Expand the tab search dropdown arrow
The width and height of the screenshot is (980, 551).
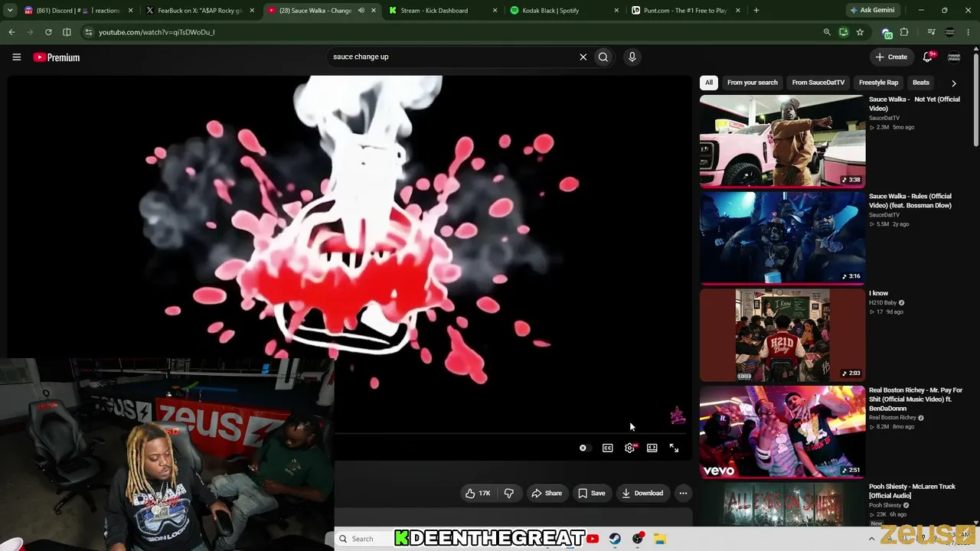(10, 11)
